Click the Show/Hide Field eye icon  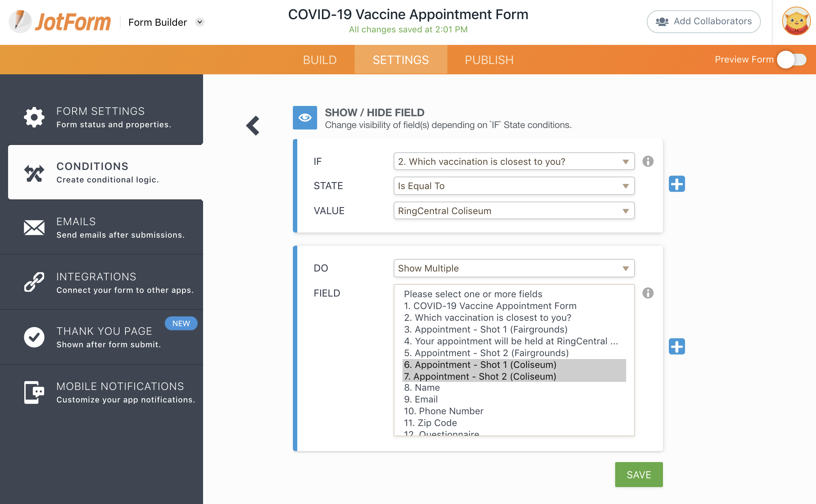click(x=305, y=118)
